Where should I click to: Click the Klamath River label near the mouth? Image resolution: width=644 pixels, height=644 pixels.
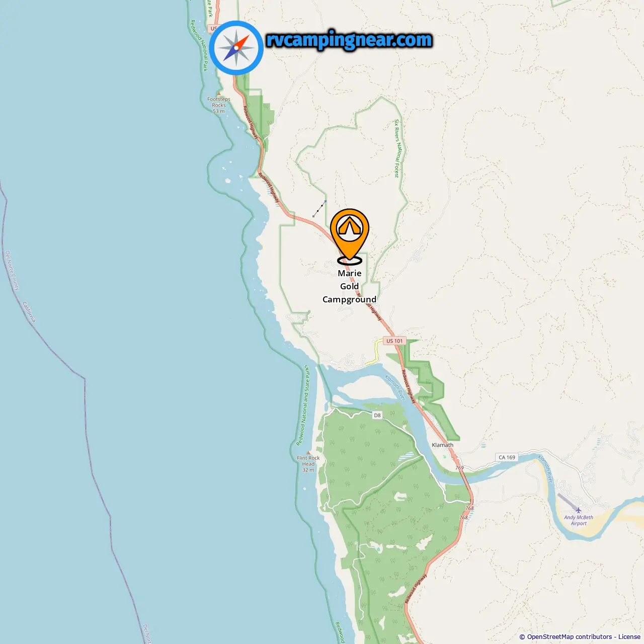coord(395,387)
